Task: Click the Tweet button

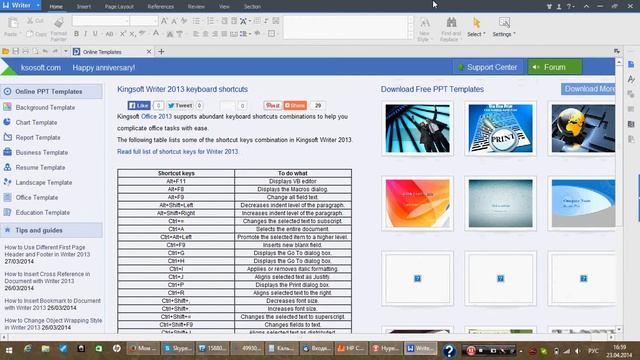Action: pos(180,105)
